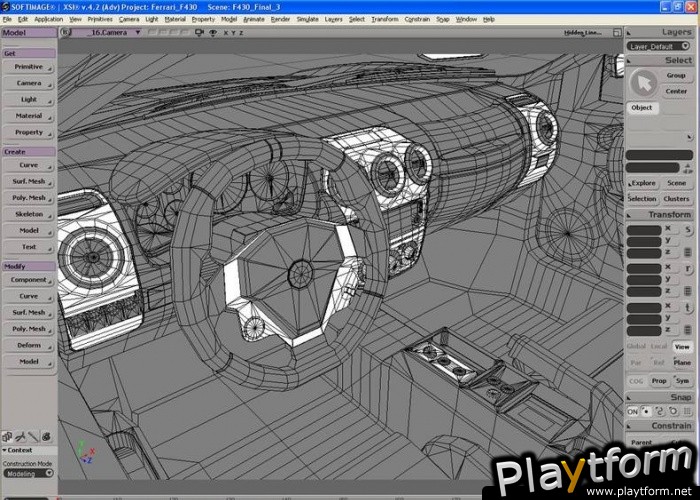Click the large Select arrow tool
Viewport: 700px width, 500px height.
click(x=643, y=83)
